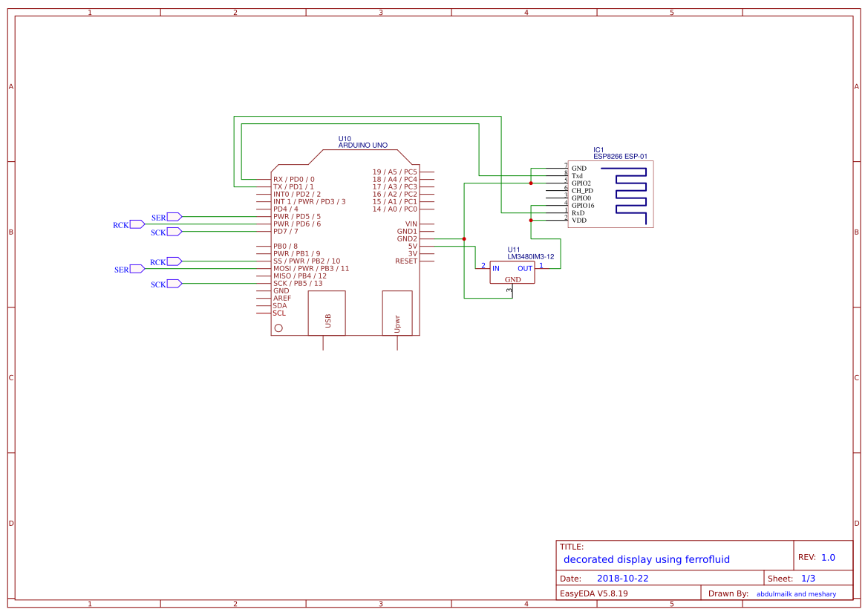Screen dimensions: 868x615
Task: Click the circle indicator near the SCL pin
Action: click(x=278, y=327)
